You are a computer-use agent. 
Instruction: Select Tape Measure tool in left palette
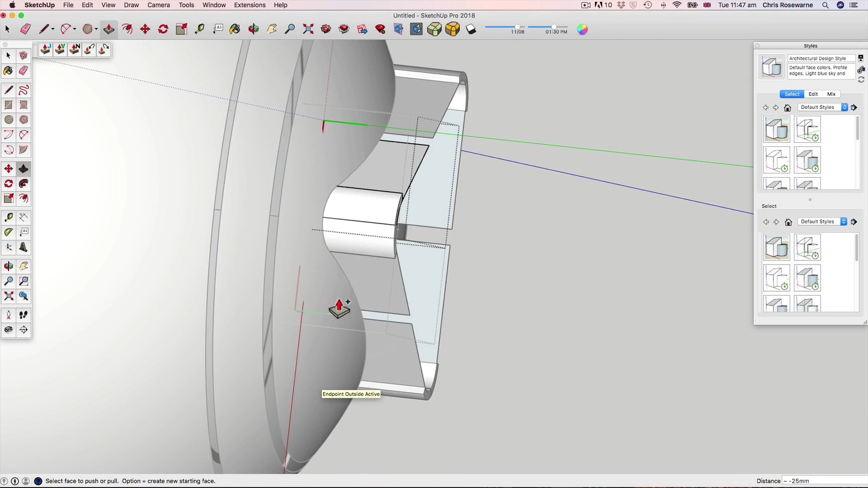point(8,217)
